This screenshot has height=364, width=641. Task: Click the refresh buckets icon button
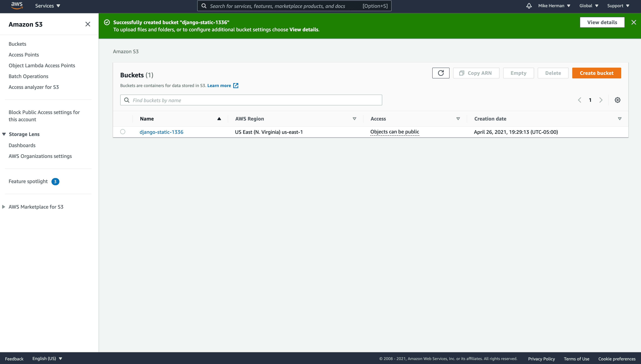tap(441, 73)
